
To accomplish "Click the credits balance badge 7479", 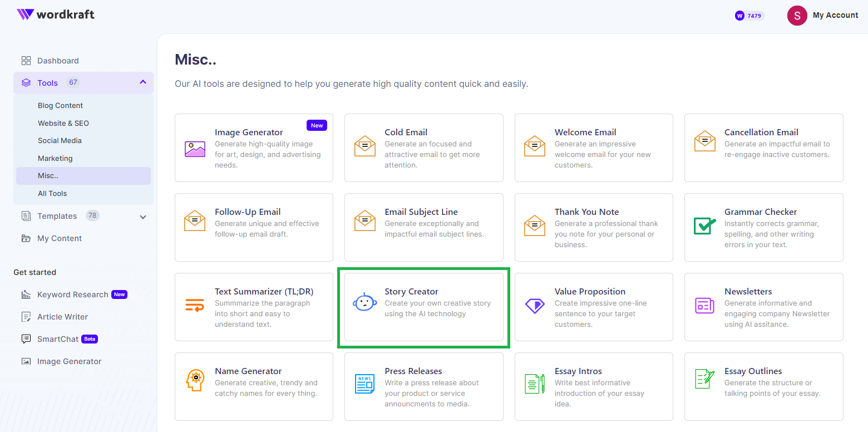I will (x=749, y=16).
